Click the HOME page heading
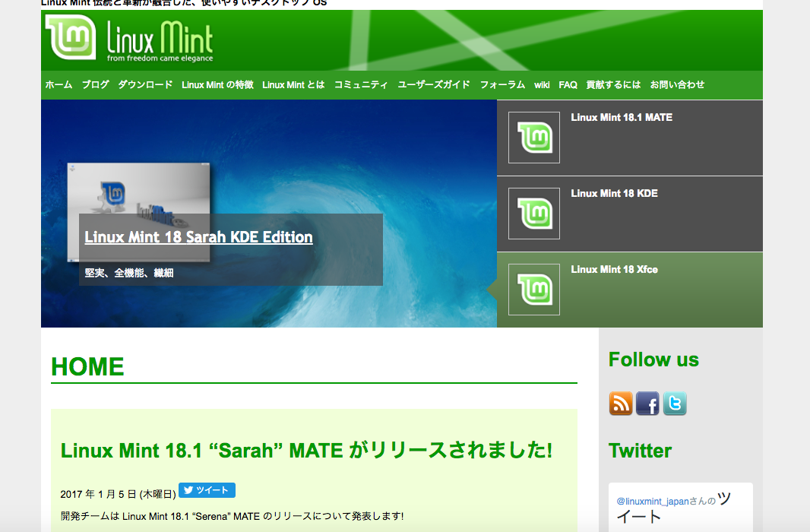 87,367
